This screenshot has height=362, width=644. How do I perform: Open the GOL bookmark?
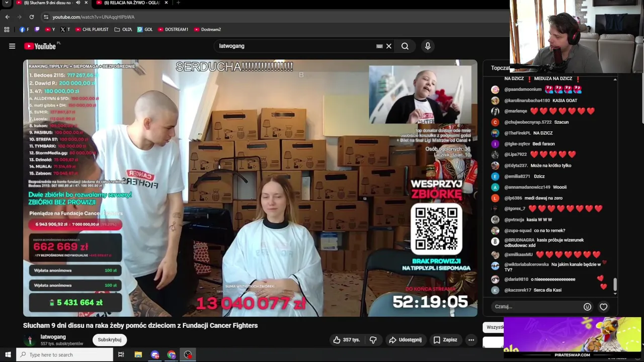[145, 30]
